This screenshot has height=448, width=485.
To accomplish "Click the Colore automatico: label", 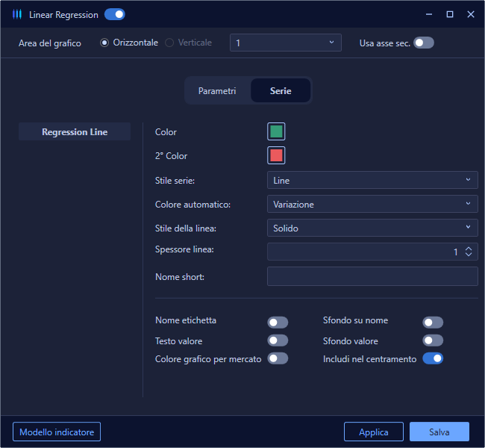I will point(193,205).
